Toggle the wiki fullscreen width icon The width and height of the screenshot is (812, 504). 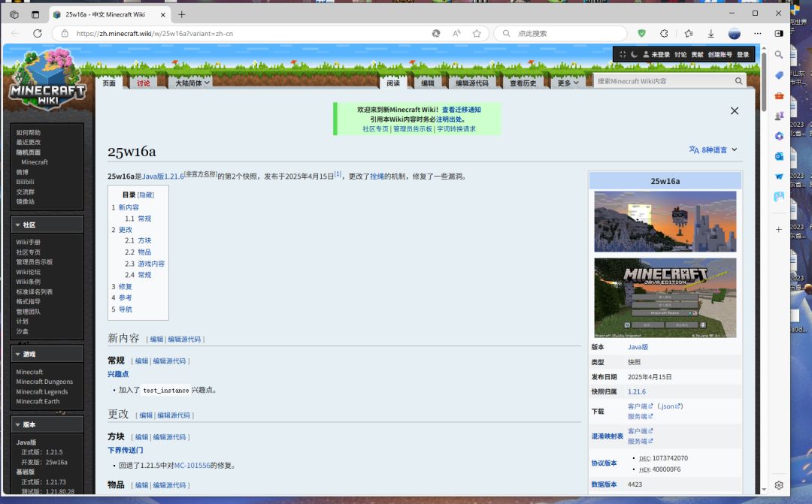623,54
